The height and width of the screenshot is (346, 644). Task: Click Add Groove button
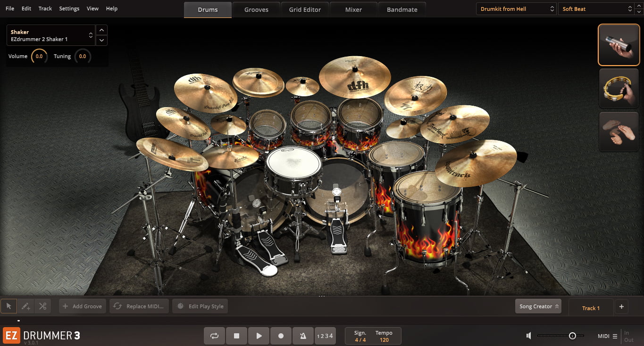[82, 306]
